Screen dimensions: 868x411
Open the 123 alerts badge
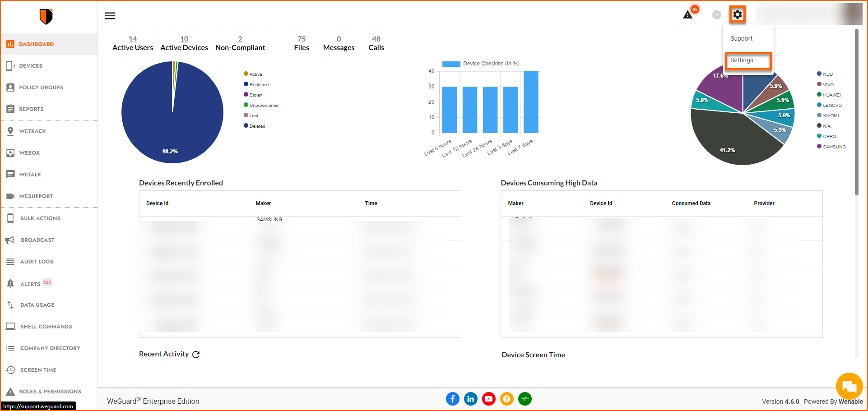47,282
